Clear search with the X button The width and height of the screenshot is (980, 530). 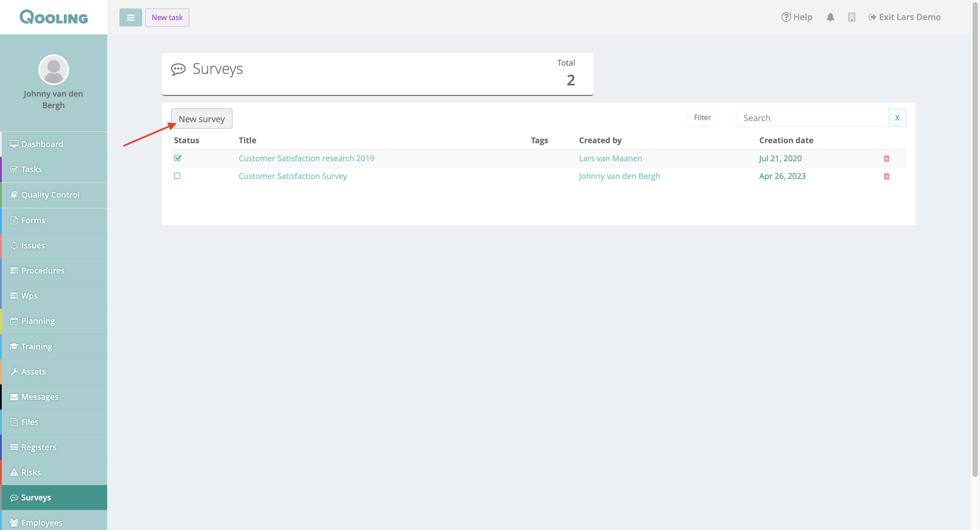897,118
